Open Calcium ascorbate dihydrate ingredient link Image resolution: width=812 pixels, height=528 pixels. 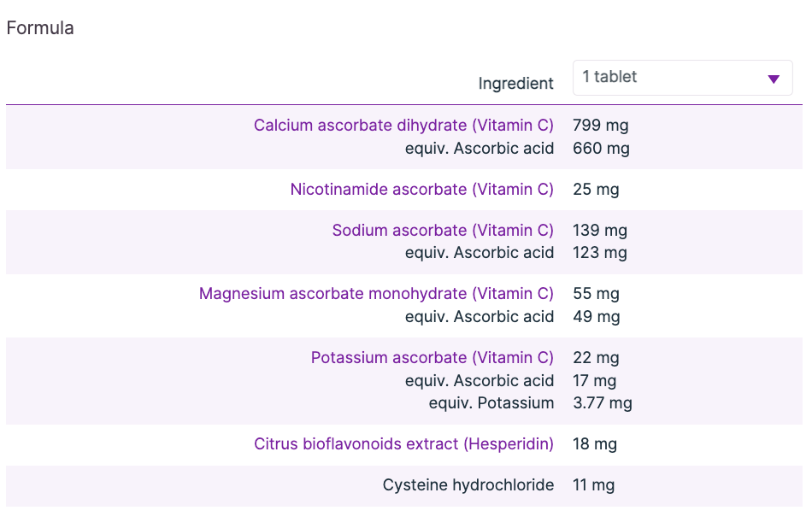pyautogui.click(x=403, y=126)
